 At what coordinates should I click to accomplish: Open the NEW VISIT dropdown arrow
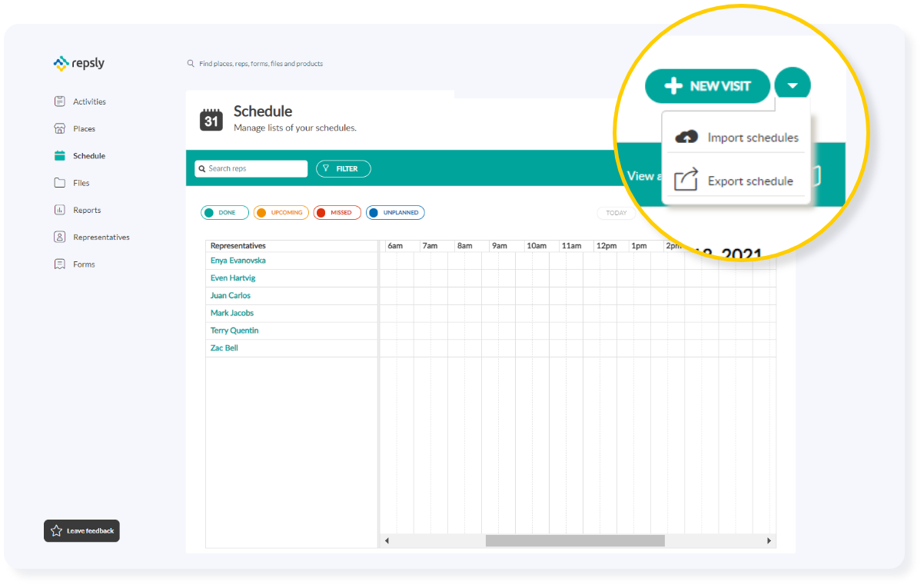(793, 85)
